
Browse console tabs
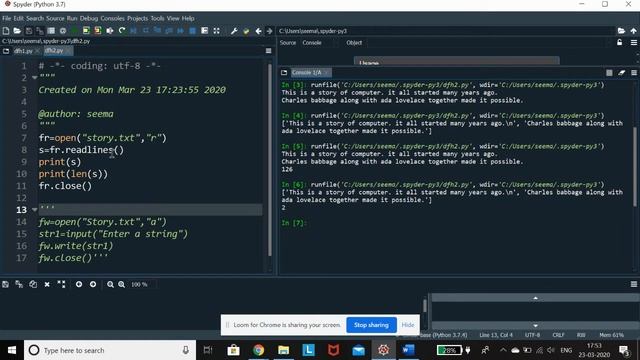click(x=284, y=72)
